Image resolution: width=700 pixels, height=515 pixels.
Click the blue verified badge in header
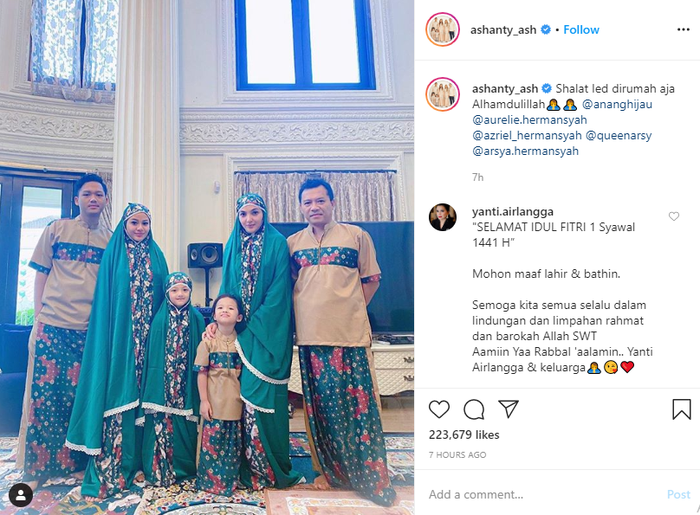coord(546,29)
